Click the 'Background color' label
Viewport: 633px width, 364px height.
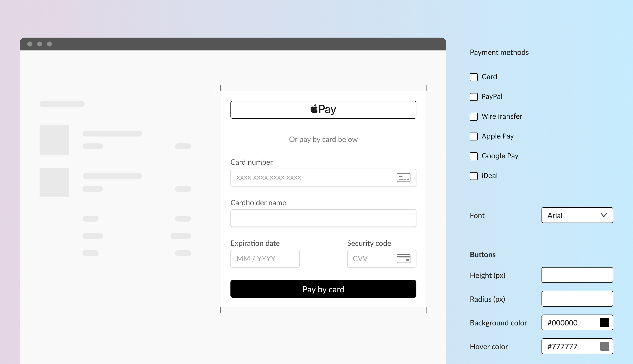point(498,322)
